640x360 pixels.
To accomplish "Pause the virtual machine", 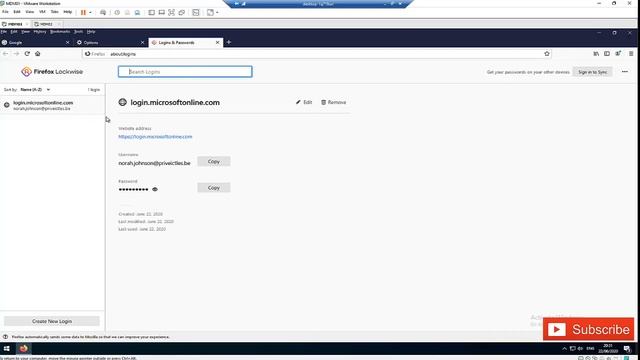I will point(83,13).
